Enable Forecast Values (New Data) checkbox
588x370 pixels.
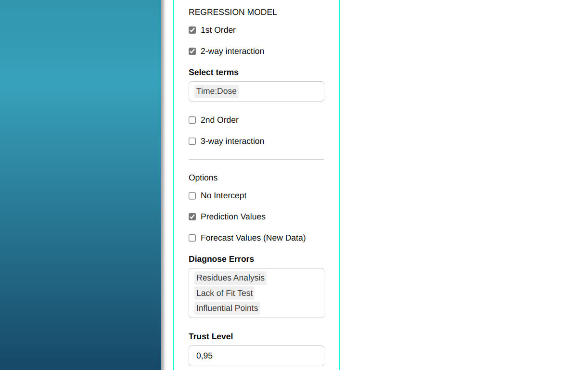coord(192,238)
